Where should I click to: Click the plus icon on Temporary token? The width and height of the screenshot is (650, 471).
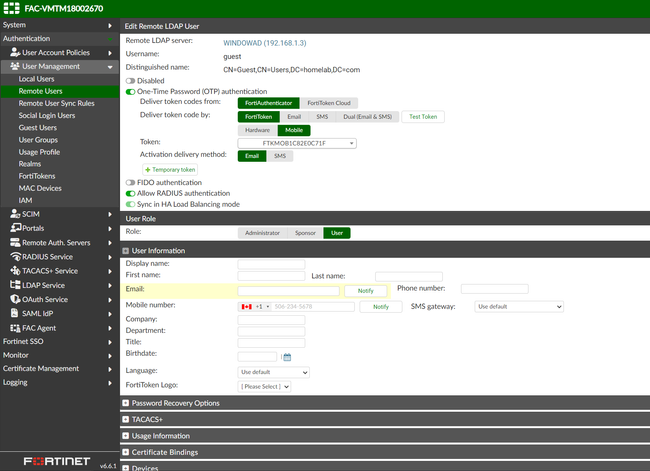pos(146,170)
